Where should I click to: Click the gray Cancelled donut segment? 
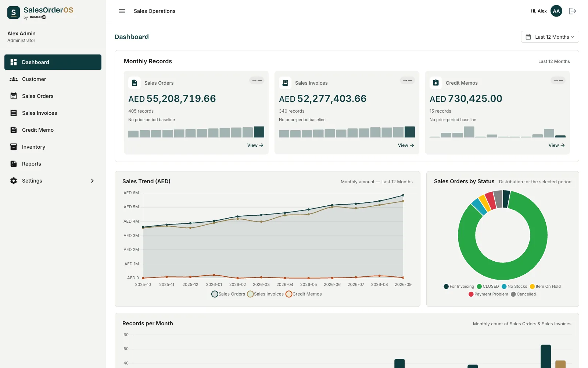(x=498, y=199)
